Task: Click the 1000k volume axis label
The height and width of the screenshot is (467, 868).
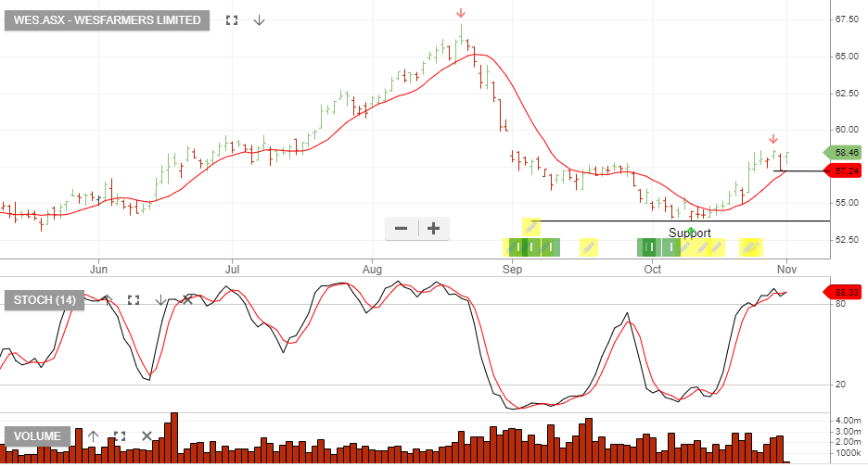Action: (x=849, y=453)
